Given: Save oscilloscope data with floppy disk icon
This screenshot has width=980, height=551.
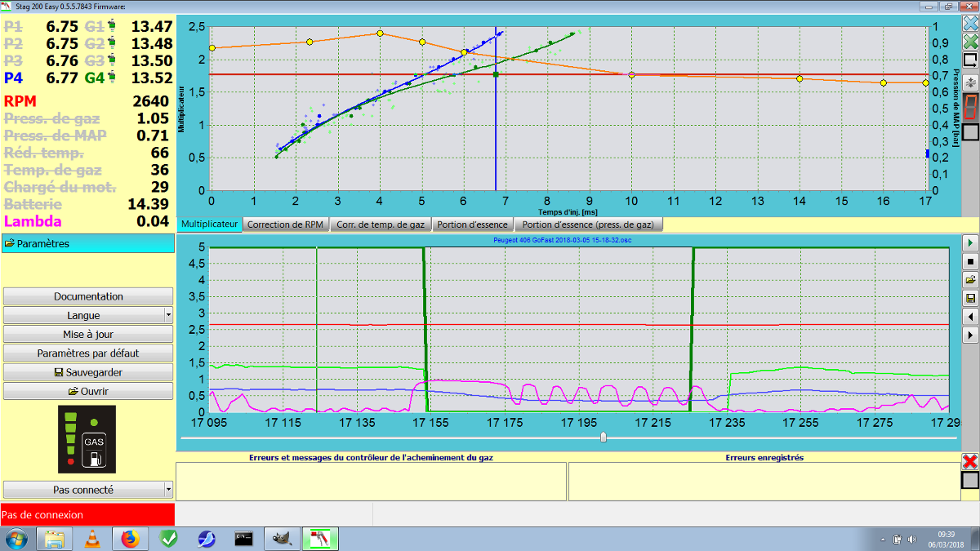Looking at the screenshot, I should [970, 298].
